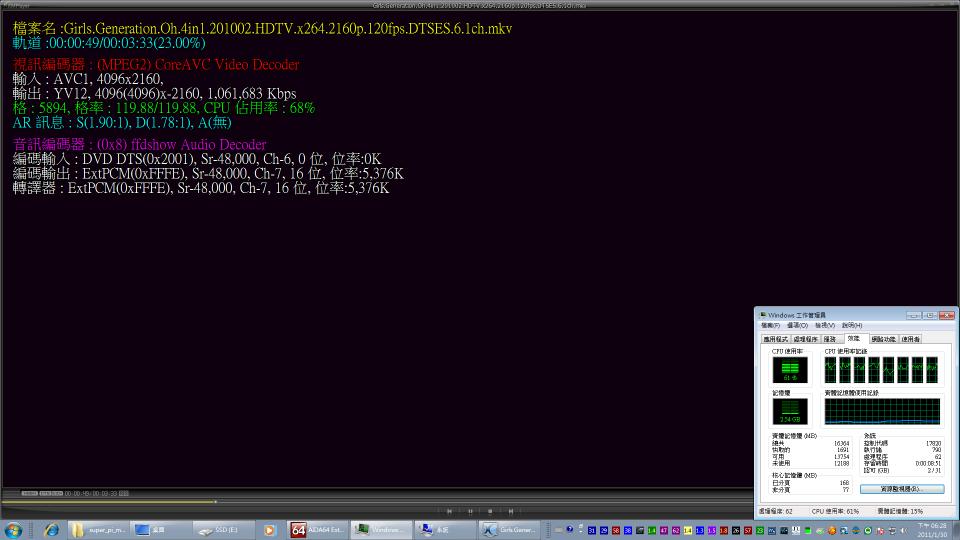Click the tray sensor icon showing 47
Image resolution: width=960 pixels, height=540 pixels.
(664, 531)
